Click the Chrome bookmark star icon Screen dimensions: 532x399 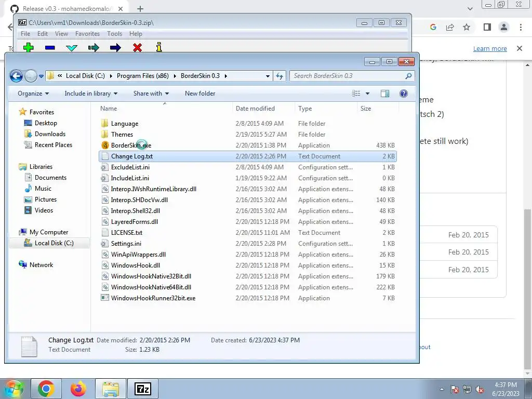tap(467, 27)
